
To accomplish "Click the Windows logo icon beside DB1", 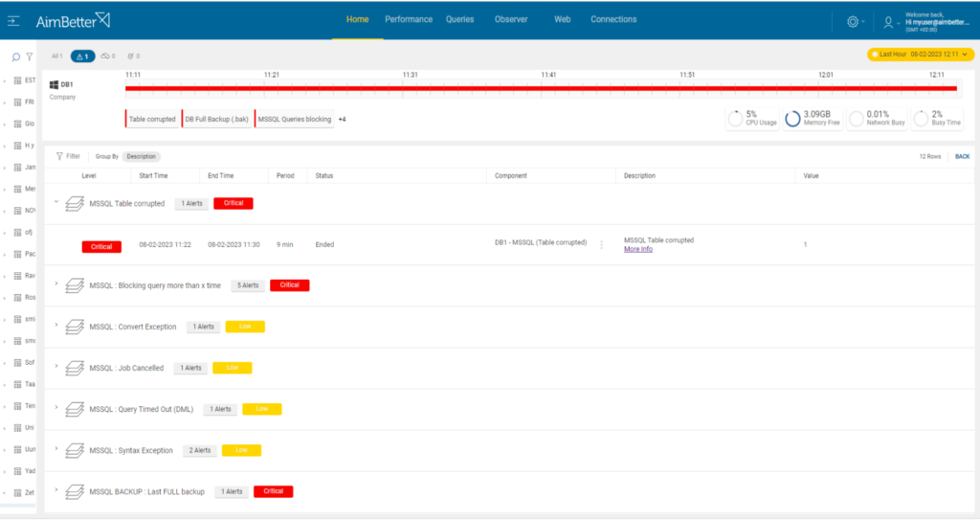I will pos(54,84).
